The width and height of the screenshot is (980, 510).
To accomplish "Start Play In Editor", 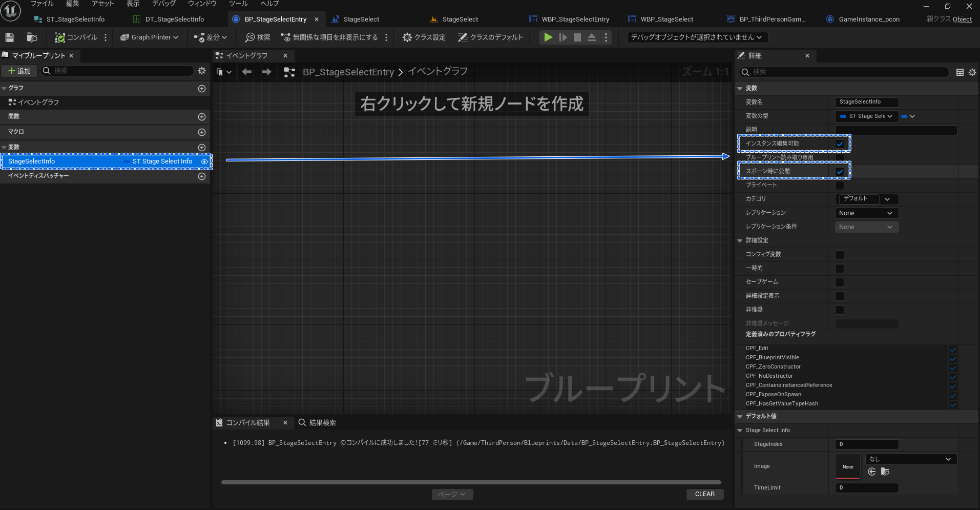I will coord(548,37).
